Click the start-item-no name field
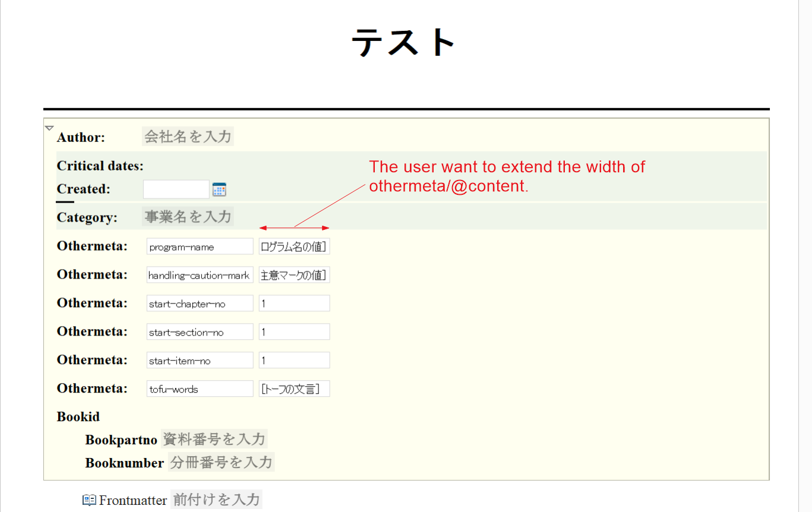812x512 pixels. click(200, 361)
